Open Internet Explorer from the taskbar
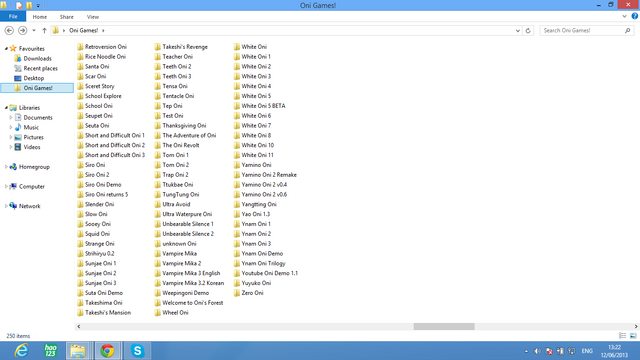The width and height of the screenshot is (640, 360). point(21,351)
